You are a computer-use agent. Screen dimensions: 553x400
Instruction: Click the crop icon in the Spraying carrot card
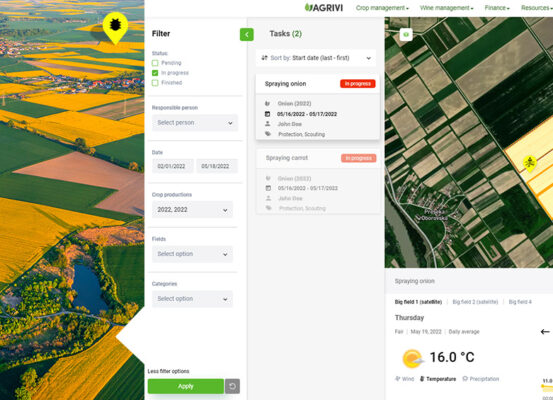point(268,178)
